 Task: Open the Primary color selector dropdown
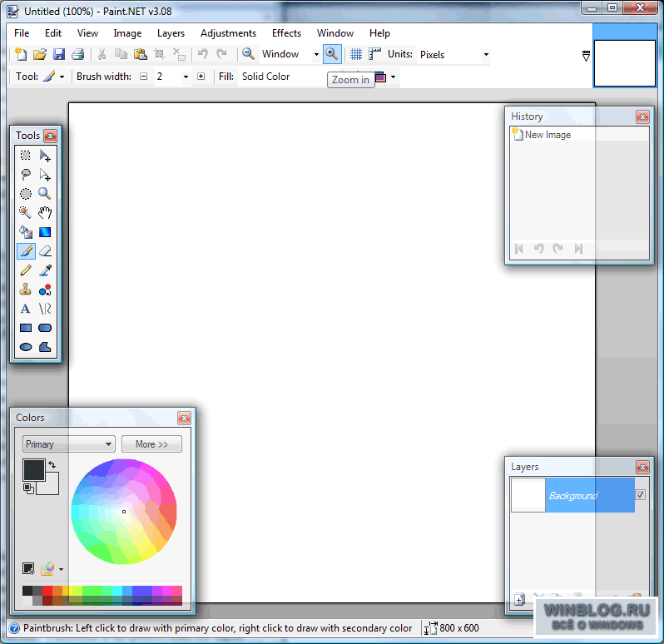pyautogui.click(x=68, y=444)
